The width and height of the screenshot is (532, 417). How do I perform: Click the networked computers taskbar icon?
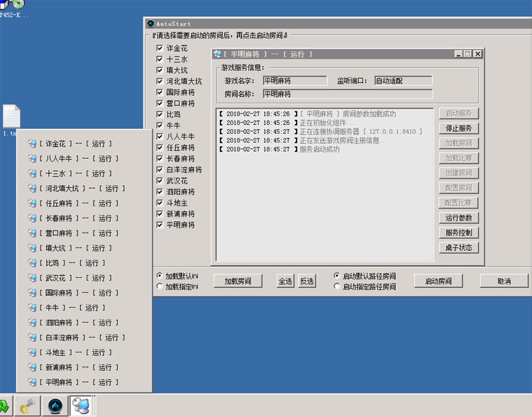pos(82,406)
